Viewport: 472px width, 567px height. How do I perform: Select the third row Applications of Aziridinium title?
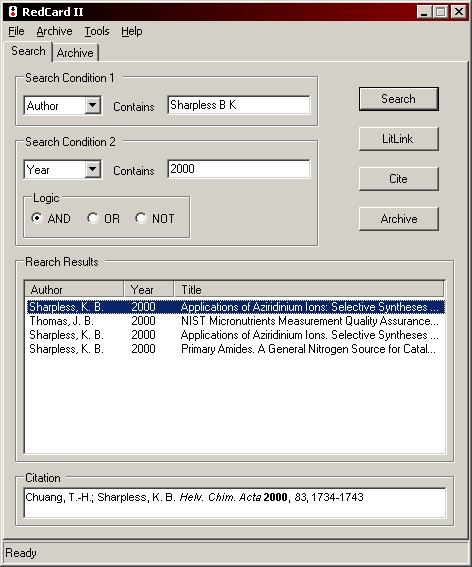(x=310, y=335)
